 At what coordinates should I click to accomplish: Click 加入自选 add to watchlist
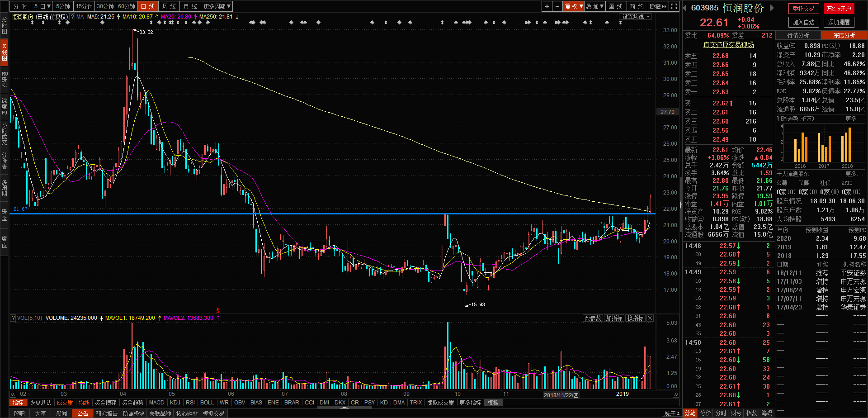[803, 22]
